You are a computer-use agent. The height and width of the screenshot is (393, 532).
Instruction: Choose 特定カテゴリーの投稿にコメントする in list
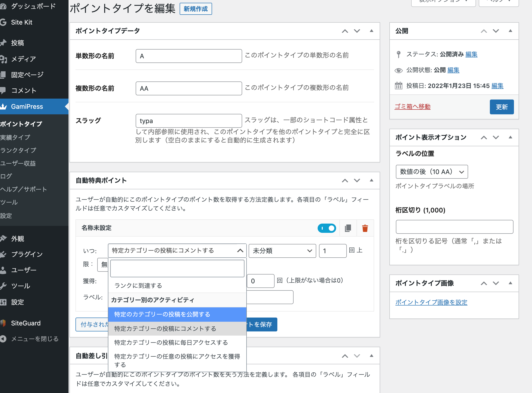click(177, 329)
